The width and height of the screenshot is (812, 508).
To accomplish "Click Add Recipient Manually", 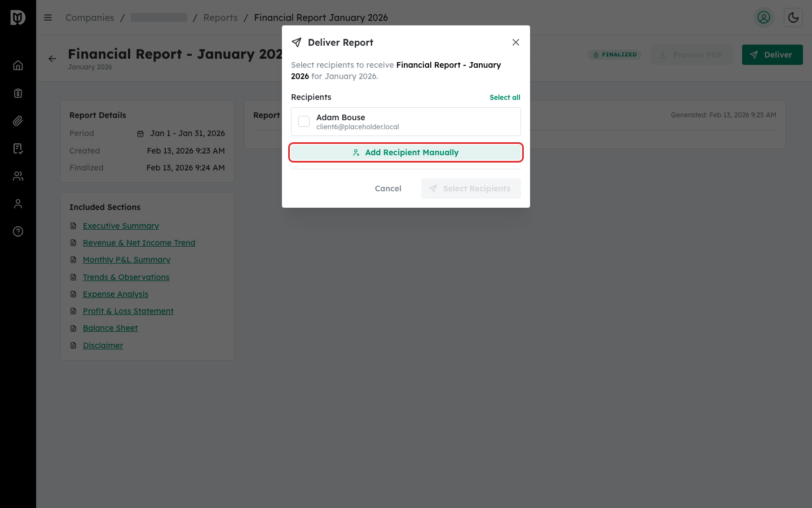I will click(x=405, y=152).
